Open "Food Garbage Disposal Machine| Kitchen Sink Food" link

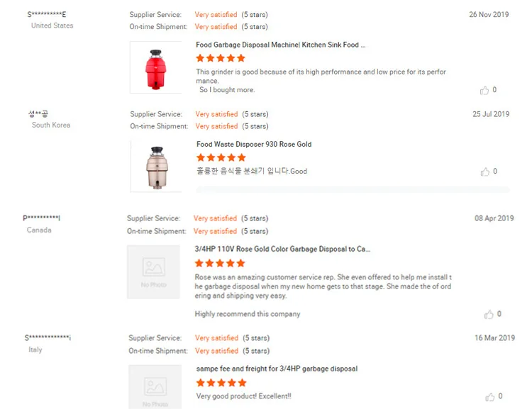[x=280, y=45]
